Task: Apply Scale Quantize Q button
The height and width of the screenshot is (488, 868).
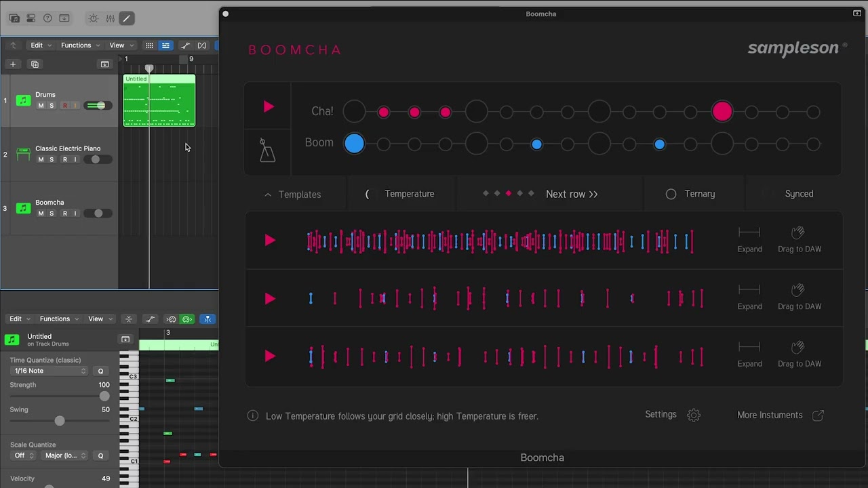Action: tap(100, 455)
